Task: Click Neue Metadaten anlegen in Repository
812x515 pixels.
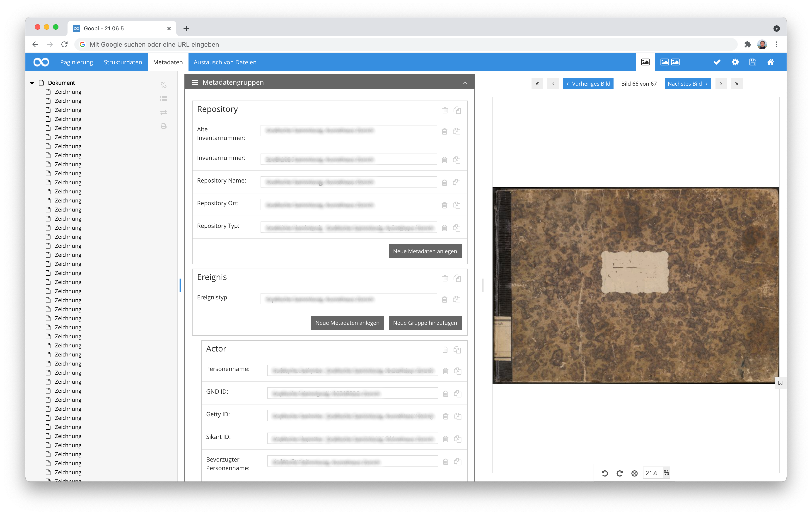Action: pyautogui.click(x=425, y=251)
